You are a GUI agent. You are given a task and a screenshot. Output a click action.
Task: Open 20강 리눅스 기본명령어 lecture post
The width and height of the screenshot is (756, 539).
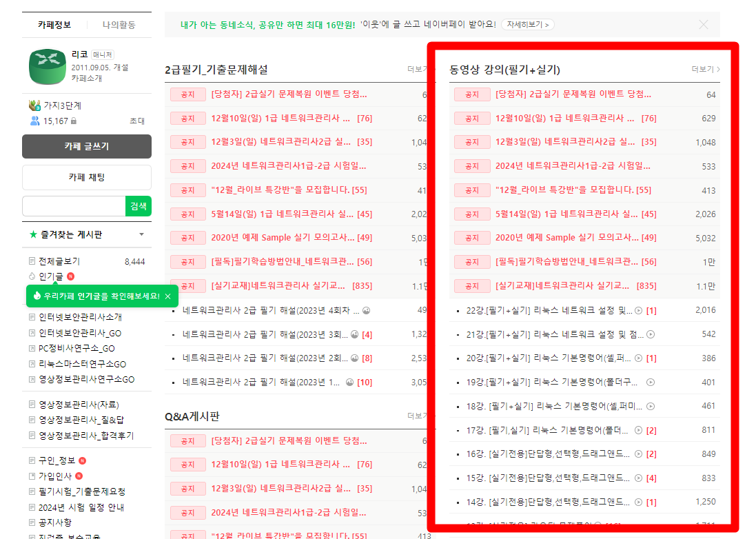pos(548,358)
